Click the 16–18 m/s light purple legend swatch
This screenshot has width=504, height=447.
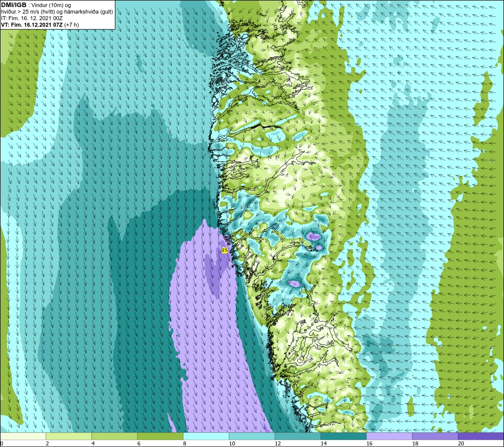coord(389,436)
